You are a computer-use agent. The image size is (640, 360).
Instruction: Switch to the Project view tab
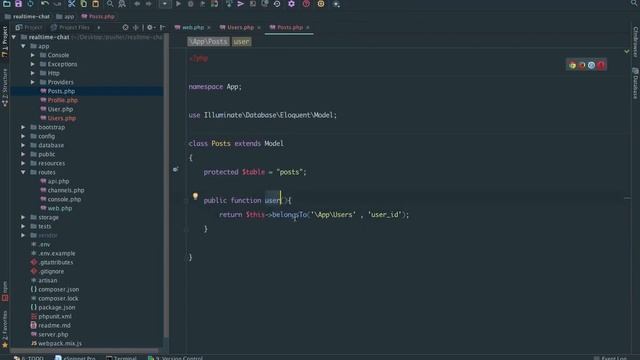[29, 27]
